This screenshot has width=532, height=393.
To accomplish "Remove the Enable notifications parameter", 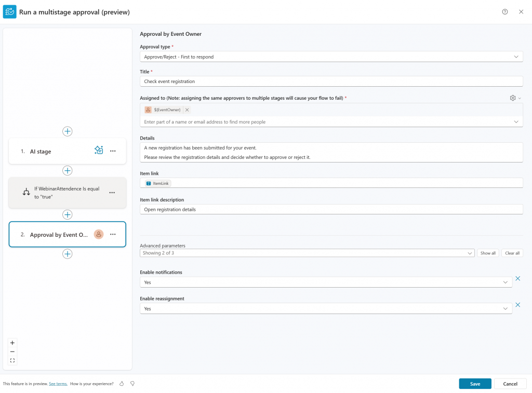I will coord(517,279).
